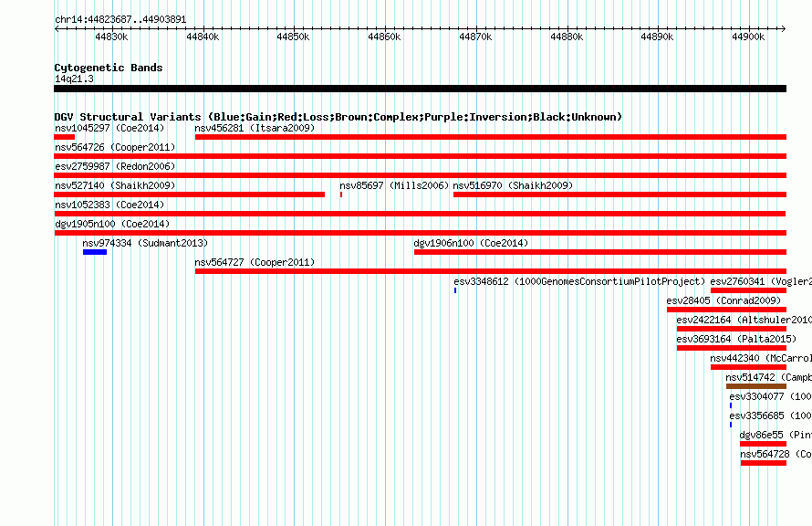Open variant nsv564728 label

click(x=776, y=454)
